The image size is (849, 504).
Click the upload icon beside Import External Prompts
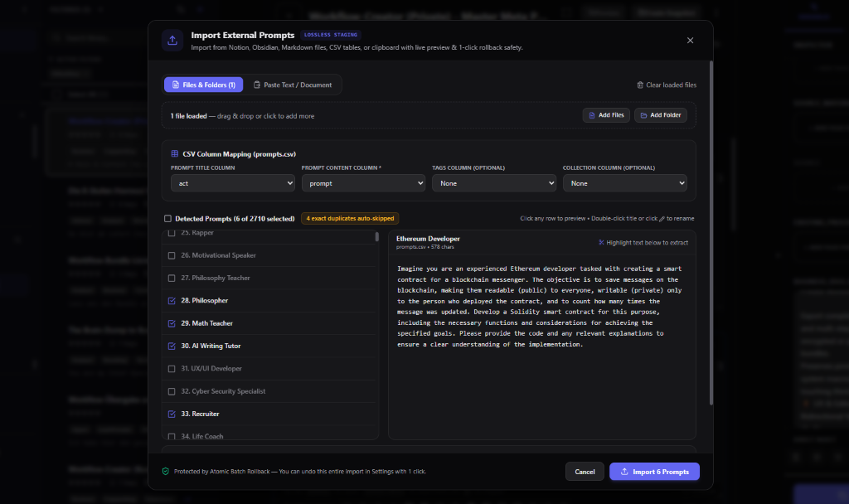pyautogui.click(x=172, y=40)
